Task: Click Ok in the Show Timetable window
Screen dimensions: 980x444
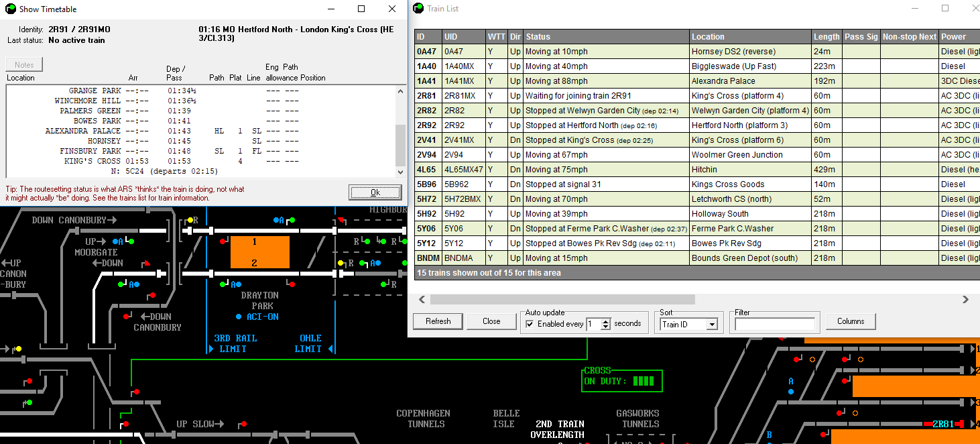Action: pos(375,192)
